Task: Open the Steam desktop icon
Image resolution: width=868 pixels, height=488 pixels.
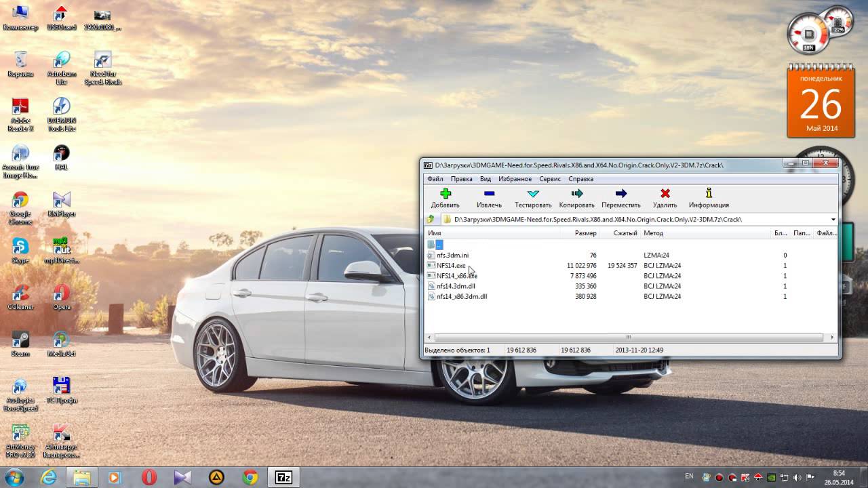Action: tap(20, 344)
